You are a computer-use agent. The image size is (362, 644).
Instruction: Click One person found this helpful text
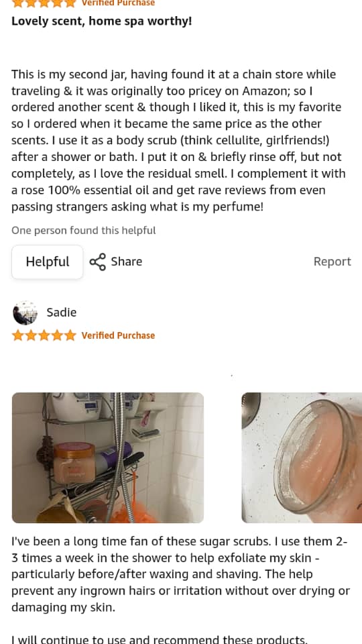(x=83, y=230)
